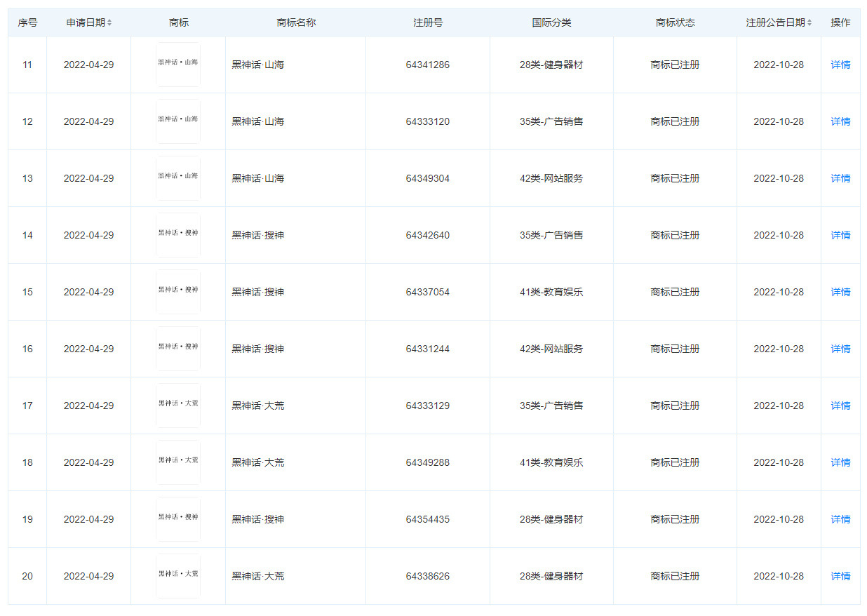Select registration number 64349304
This screenshot has height=616, width=867.
coord(428,178)
